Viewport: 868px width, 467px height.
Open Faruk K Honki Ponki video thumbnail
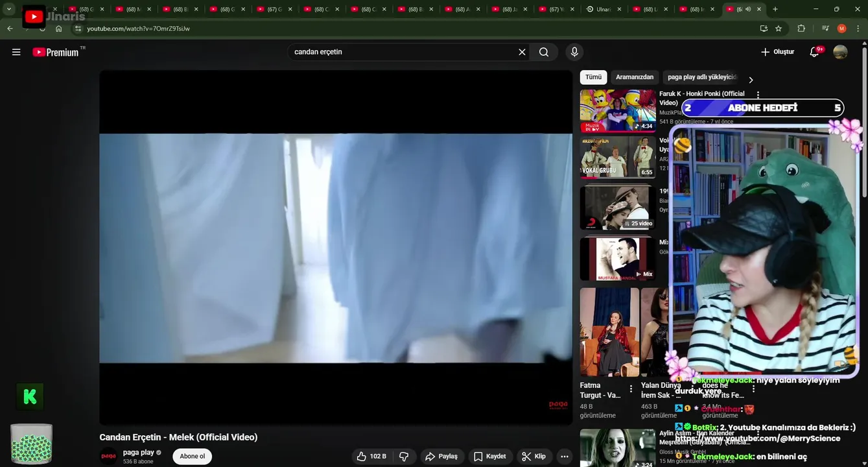618,111
